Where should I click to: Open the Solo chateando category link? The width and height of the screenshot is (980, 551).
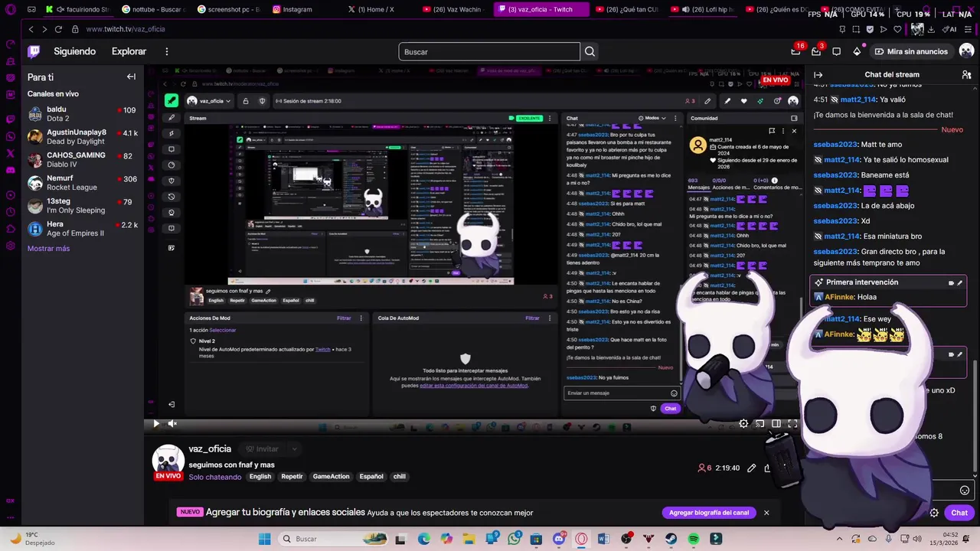pos(215,477)
